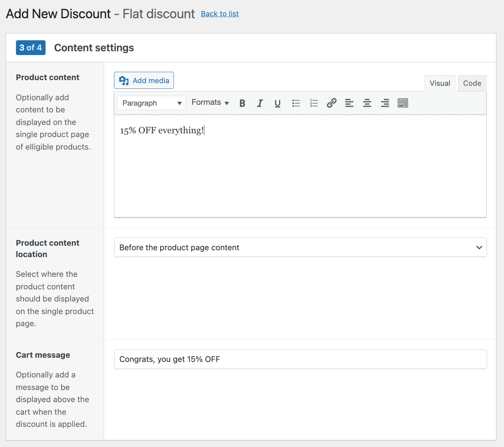
Task: Open the product content location dropdown
Action: pyautogui.click(x=300, y=248)
